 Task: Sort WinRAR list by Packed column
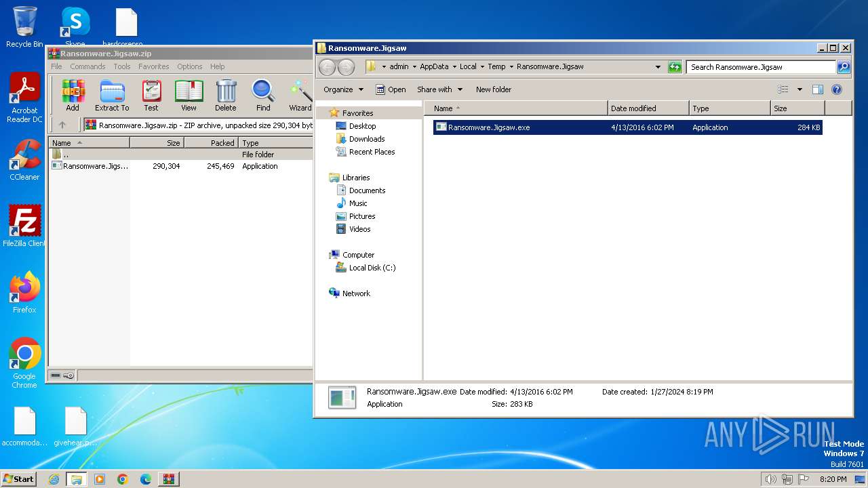(211, 143)
